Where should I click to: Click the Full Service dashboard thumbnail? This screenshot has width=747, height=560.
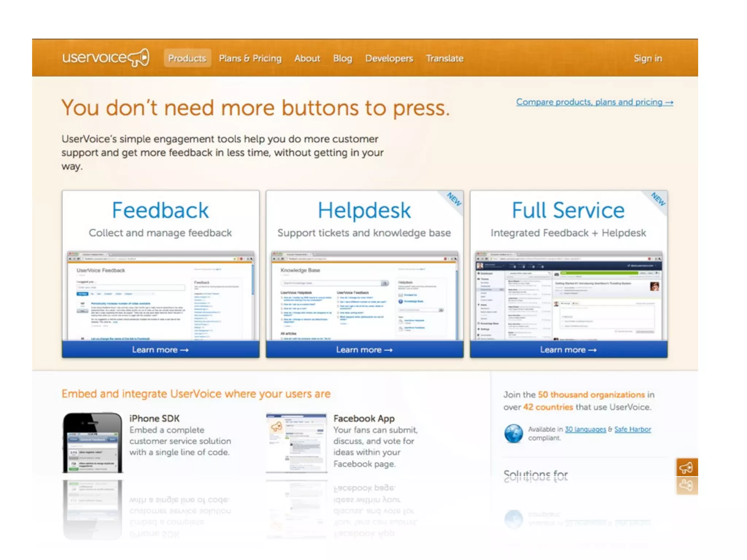[x=568, y=295]
